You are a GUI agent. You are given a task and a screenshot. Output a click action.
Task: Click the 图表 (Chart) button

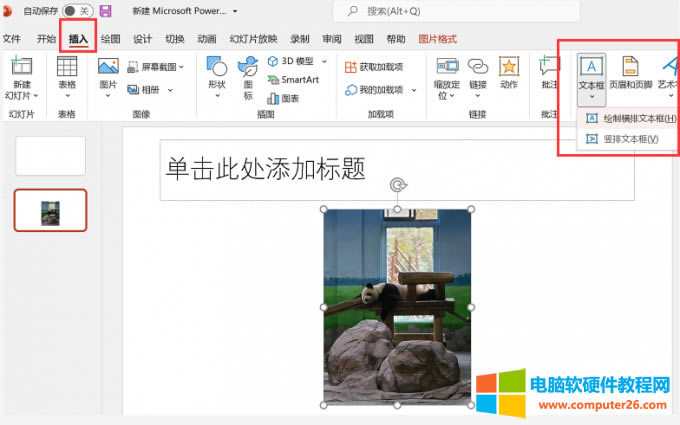(283, 98)
